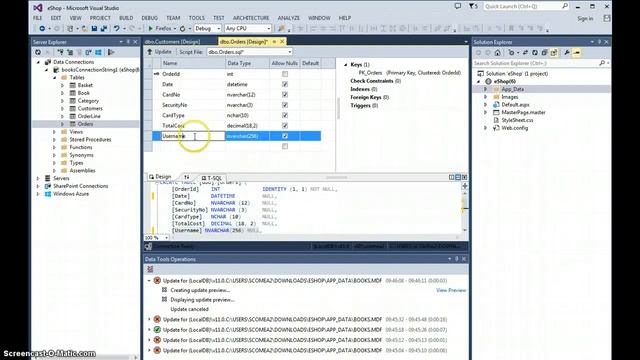Open the DEBUG menu
Viewport: 640px width, 360px height.
point(149,18)
